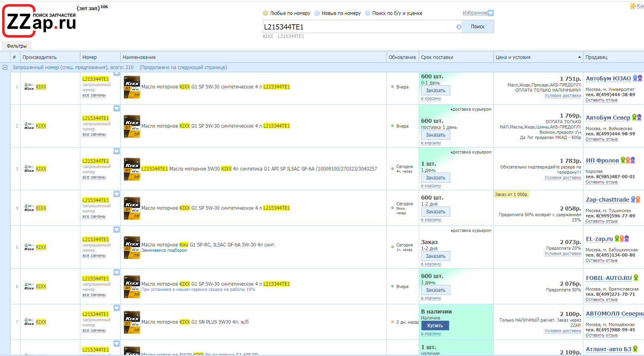644x356 pixels.
Task: Click the favorite icon in row 1
Action: click(x=117, y=74)
